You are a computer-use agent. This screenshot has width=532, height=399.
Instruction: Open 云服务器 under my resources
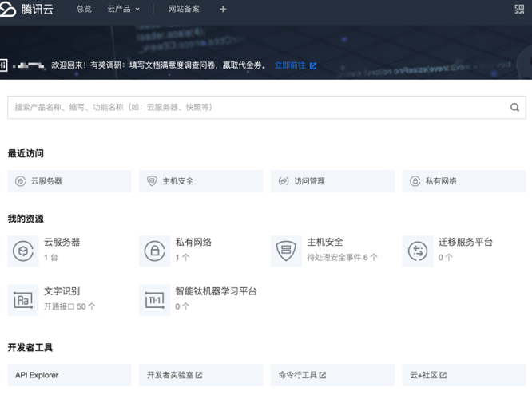[x=62, y=242]
